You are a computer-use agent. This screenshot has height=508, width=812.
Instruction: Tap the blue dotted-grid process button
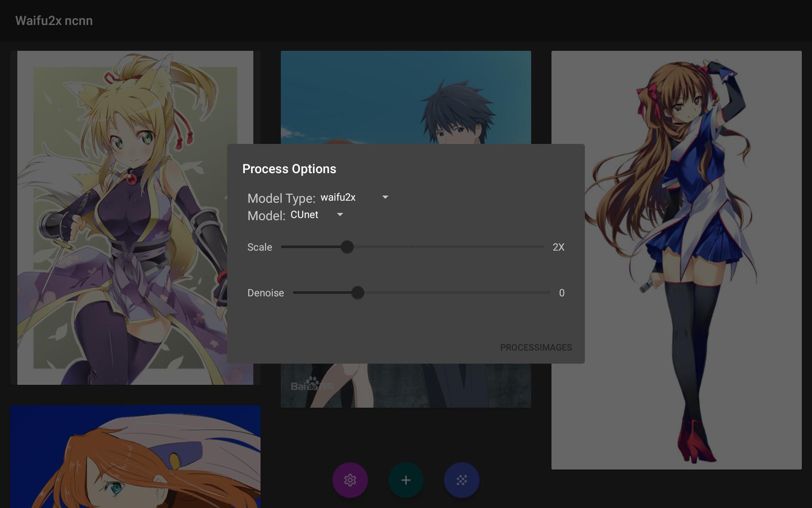pos(461,480)
